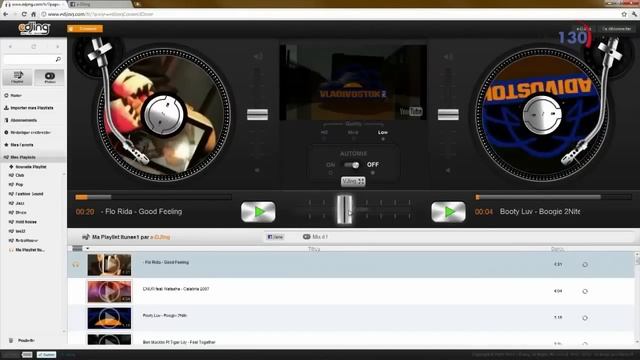Image resolution: width=640 pixels, height=360 pixels.
Task: Click the playlist scrollbar up arrow
Action: click(637, 255)
